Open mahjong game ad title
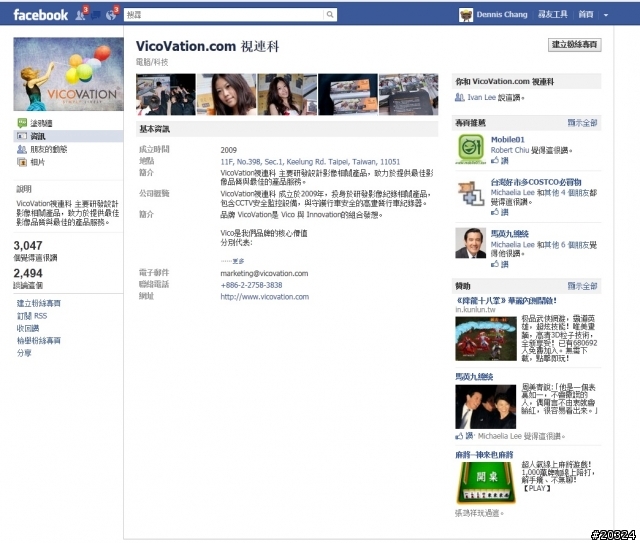The height and width of the screenshot is (543, 640). click(x=484, y=455)
